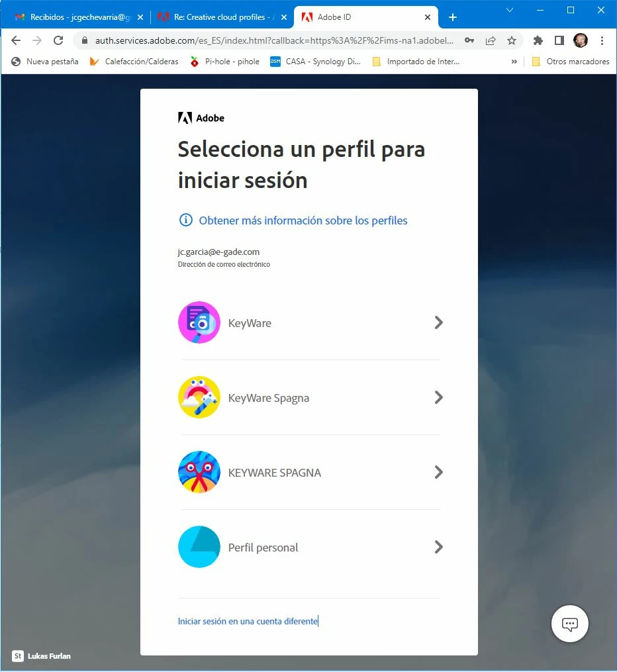Open the Extensions puzzle icon

pos(538,40)
